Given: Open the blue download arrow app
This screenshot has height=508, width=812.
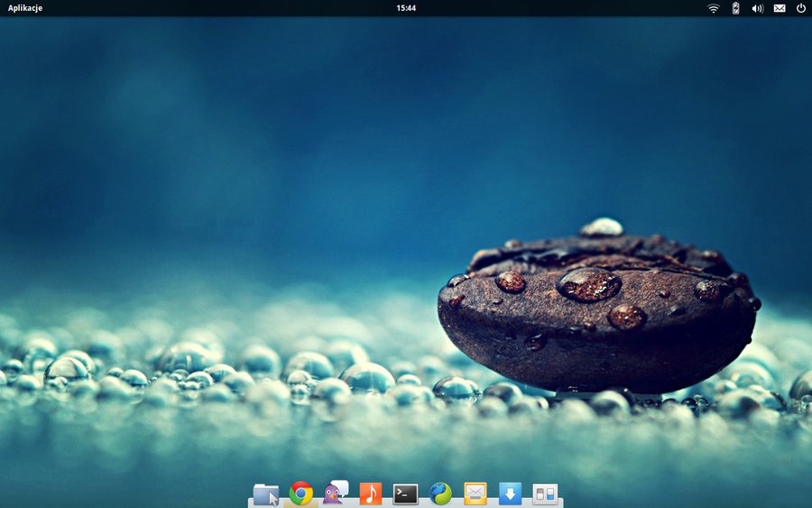Looking at the screenshot, I should click(x=510, y=494).
